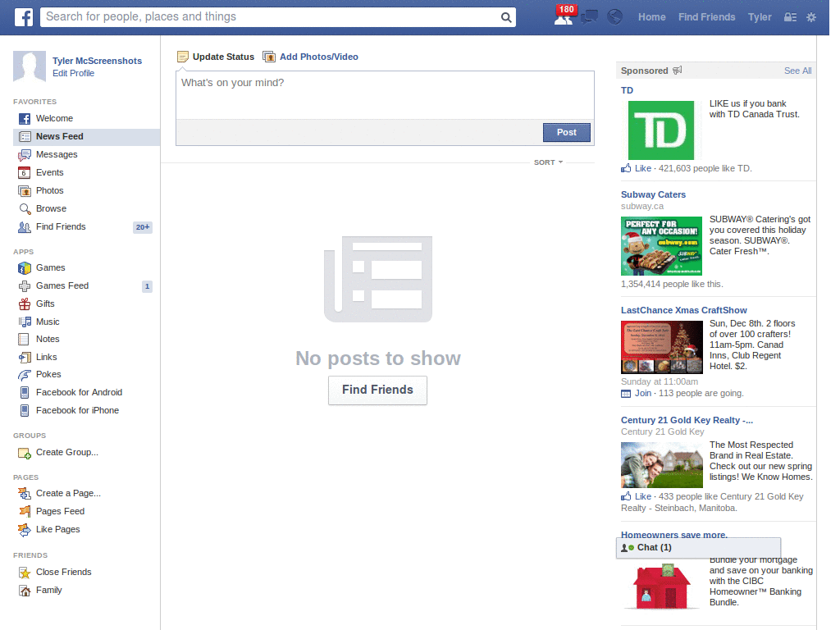Click the Pages Feed flag icon

click(25, 512)
